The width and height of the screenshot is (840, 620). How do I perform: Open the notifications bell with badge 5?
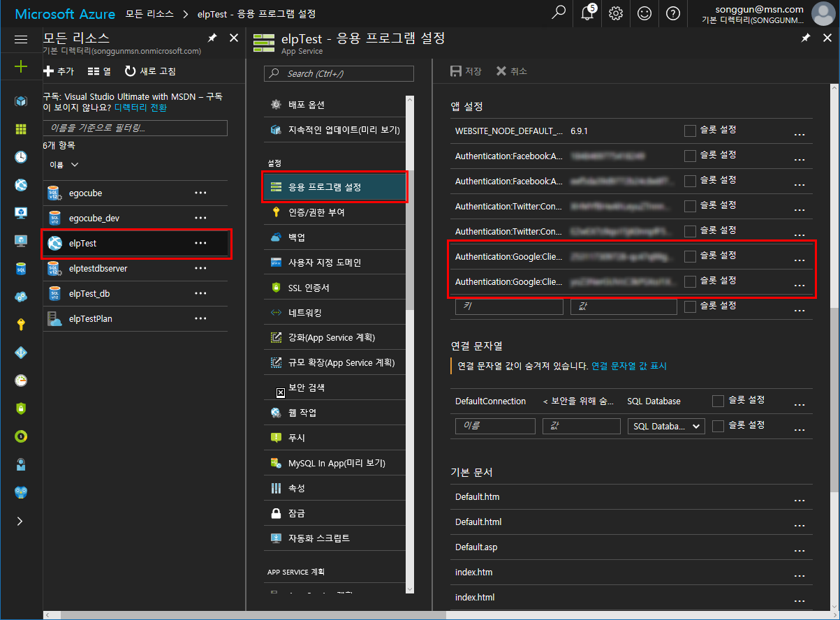588,13
